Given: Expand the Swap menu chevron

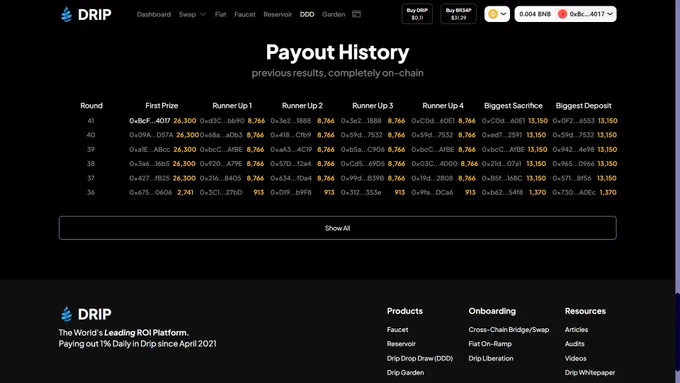Looking at the screenshot, I should point(203,14).
